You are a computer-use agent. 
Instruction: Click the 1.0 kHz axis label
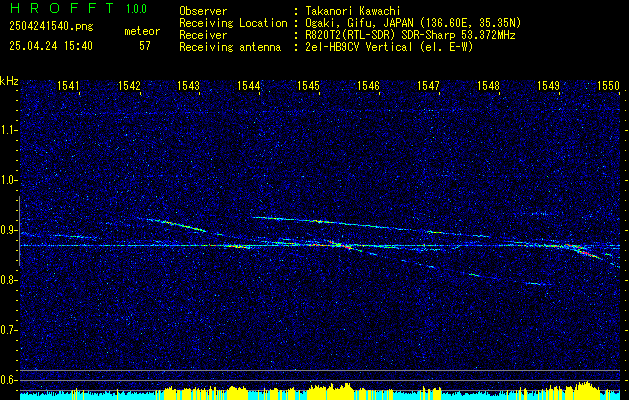tap(9, 180)
